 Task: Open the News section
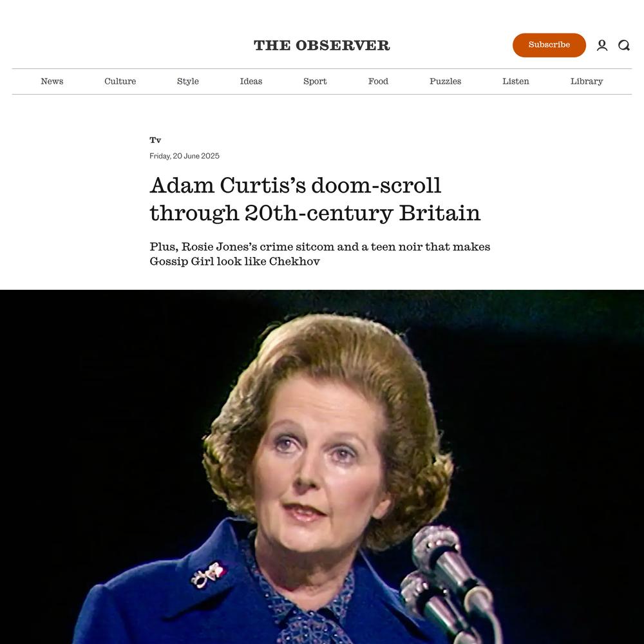[x=52, y=81]
